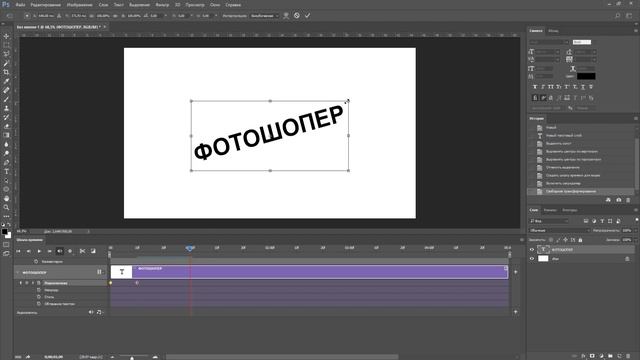Split the clip at playhead with scissors
This screenshot has height=360, width=640.
[x=82, y=251]
